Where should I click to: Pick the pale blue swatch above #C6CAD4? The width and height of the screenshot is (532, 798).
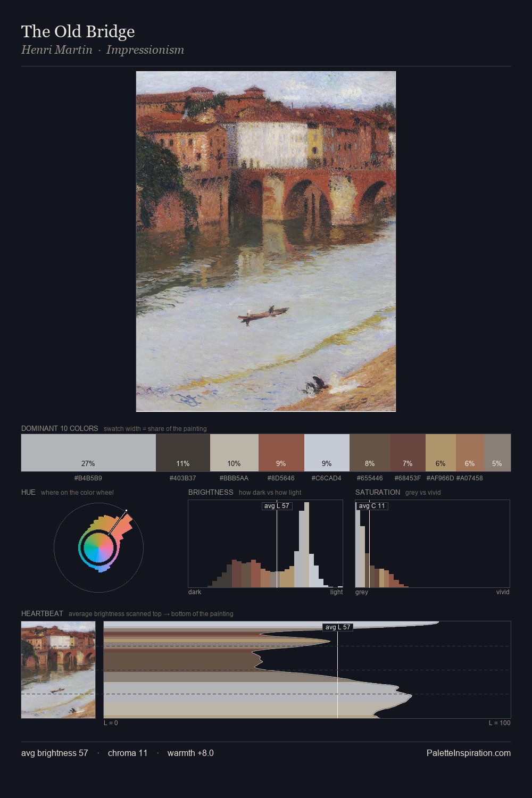click(x=327, y=453)
